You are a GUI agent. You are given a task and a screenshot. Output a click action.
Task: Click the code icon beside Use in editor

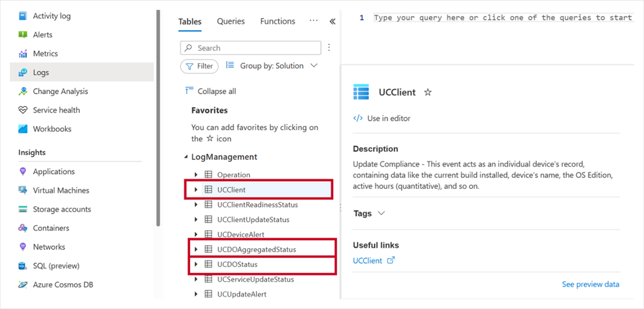[358, 118]
